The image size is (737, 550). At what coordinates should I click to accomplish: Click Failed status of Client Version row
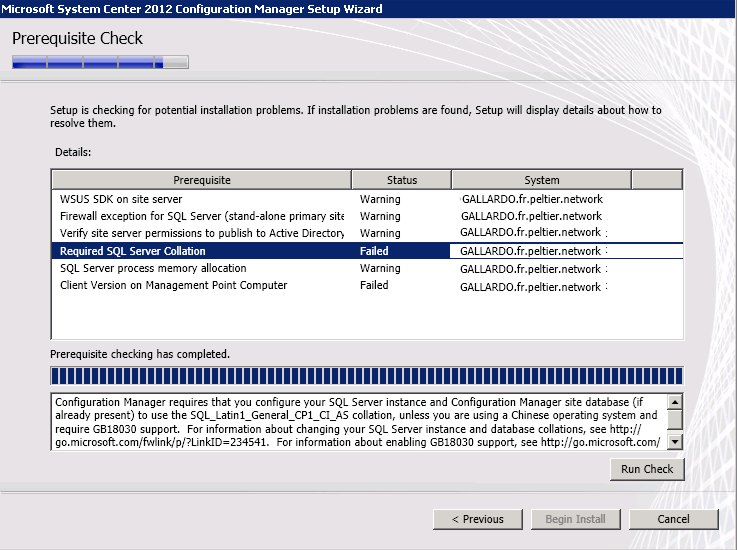(x=374, y=285)
